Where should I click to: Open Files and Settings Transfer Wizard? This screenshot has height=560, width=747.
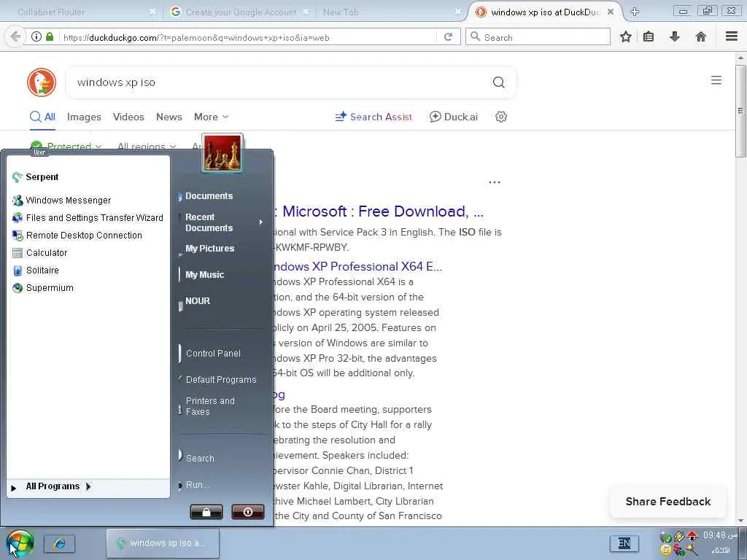(x=88, y=218)
